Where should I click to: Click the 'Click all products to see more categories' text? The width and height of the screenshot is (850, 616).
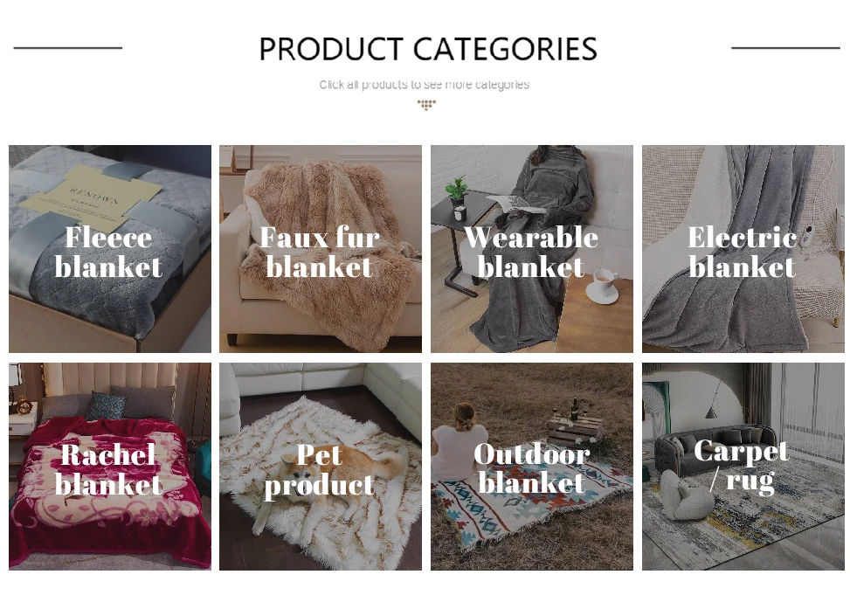tap(424, 85)
